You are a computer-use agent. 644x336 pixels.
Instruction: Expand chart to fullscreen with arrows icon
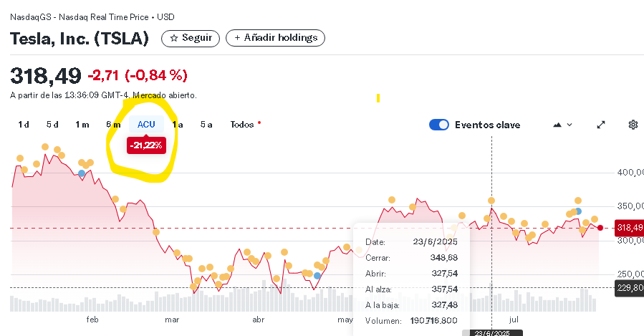[x=601, y=125]
